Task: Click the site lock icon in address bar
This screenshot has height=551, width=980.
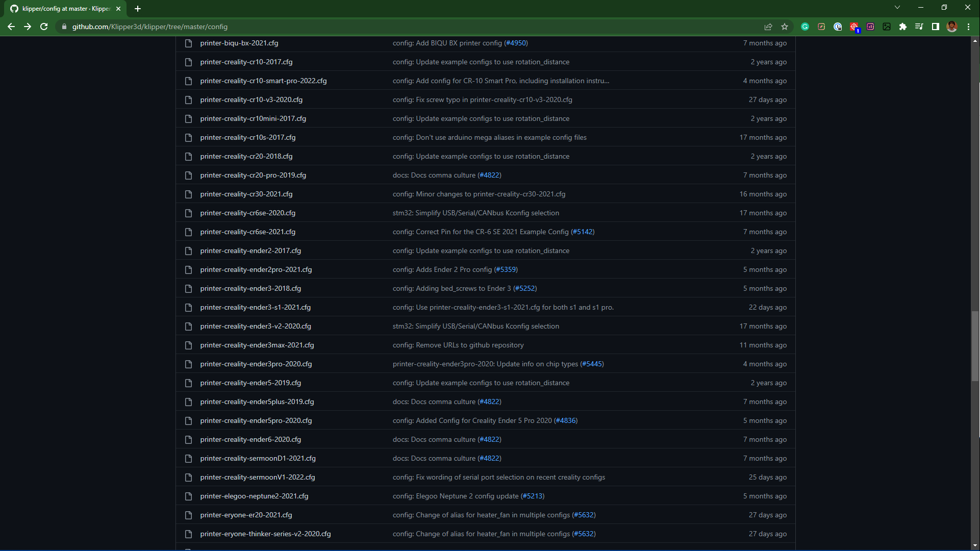Action: pyautogui.click(x=64, y=27)
